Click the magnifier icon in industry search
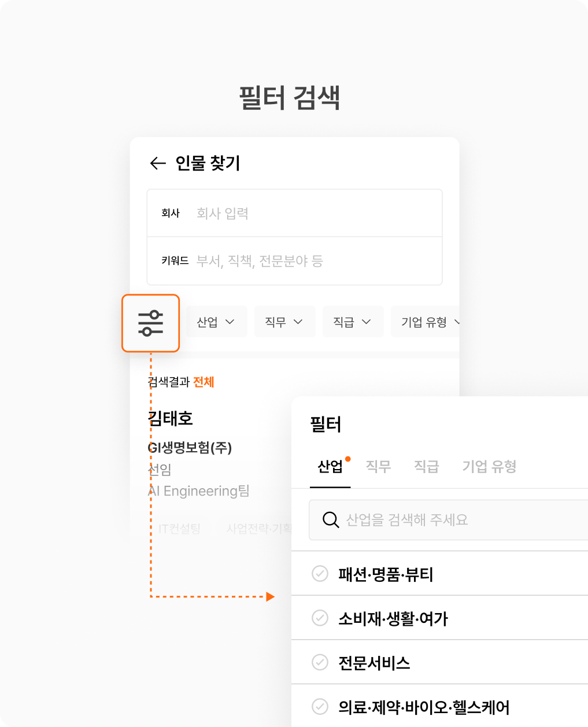Viewport: 588px width, 727px height. (331, 519)
